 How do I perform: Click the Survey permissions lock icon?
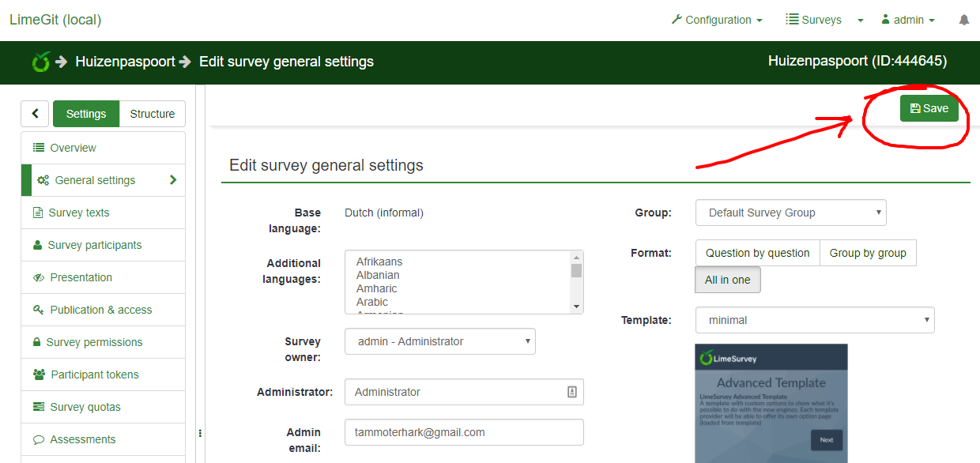(36, 342)
